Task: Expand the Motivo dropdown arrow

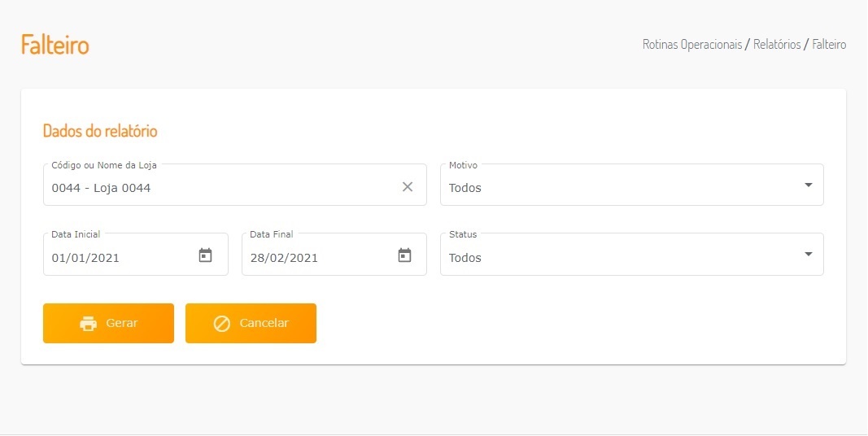Action: 808,185
